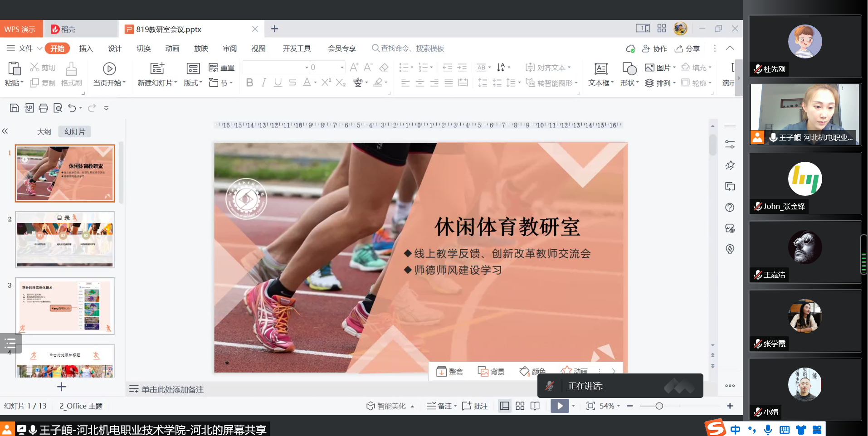Click the Format Painter (格式刷) icon
This screenshot has width=868, height=436.
pos(71,68)
